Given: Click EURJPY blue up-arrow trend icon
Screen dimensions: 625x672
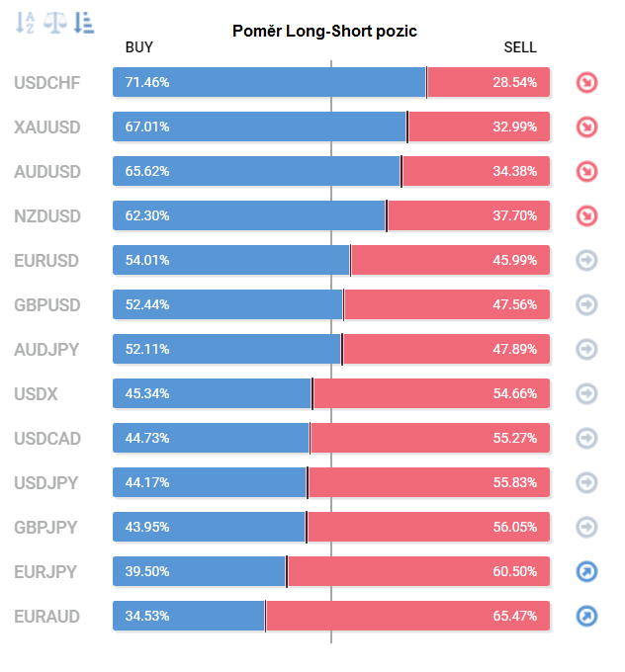Looking at the screenshot, I should (x=587, y=571).
